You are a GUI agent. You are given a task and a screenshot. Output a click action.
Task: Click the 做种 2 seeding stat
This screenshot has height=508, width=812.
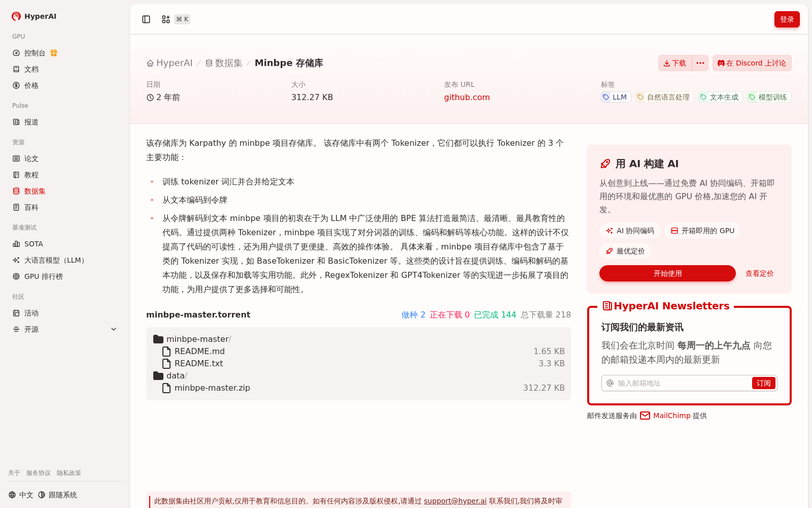413,314
